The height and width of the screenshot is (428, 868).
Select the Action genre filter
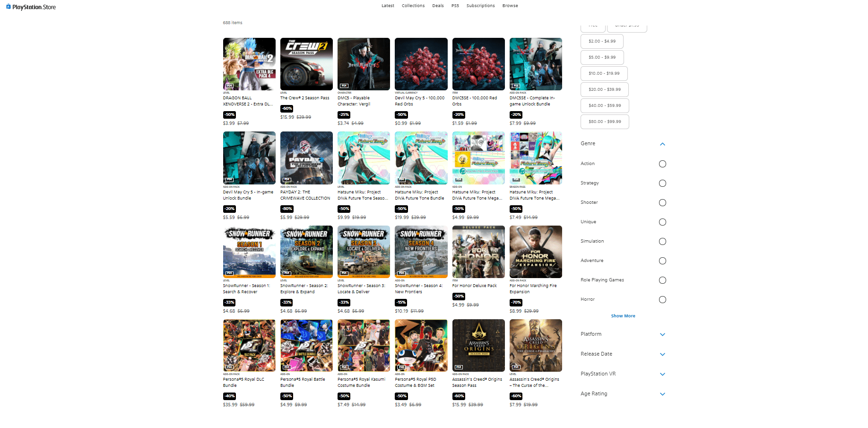(662, 164)
